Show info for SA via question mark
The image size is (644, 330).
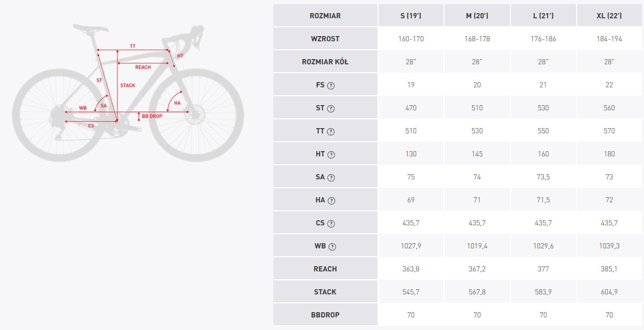point(331,178)
